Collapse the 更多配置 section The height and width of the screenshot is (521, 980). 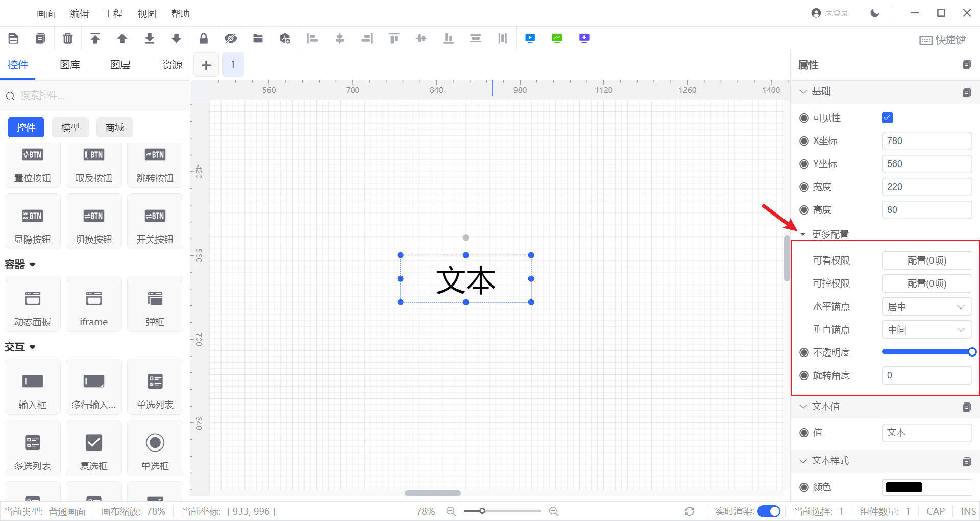coord(803,234)
